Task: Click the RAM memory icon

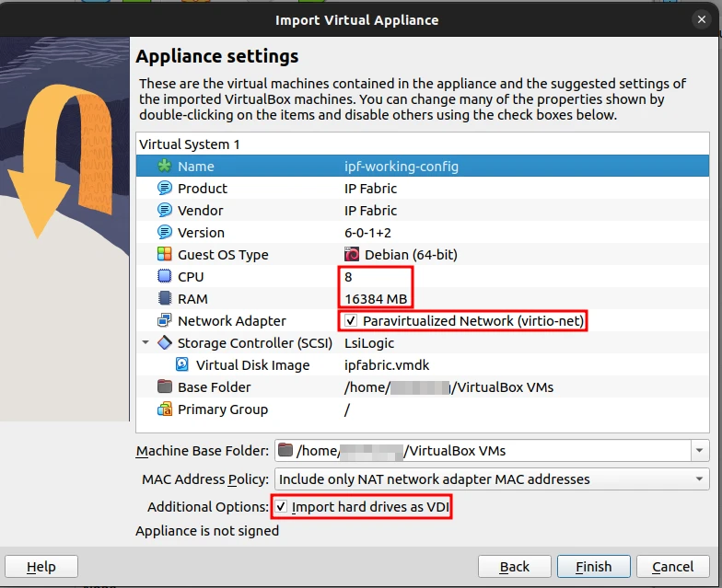Action: pyautogui.click(x=165, y=299)
